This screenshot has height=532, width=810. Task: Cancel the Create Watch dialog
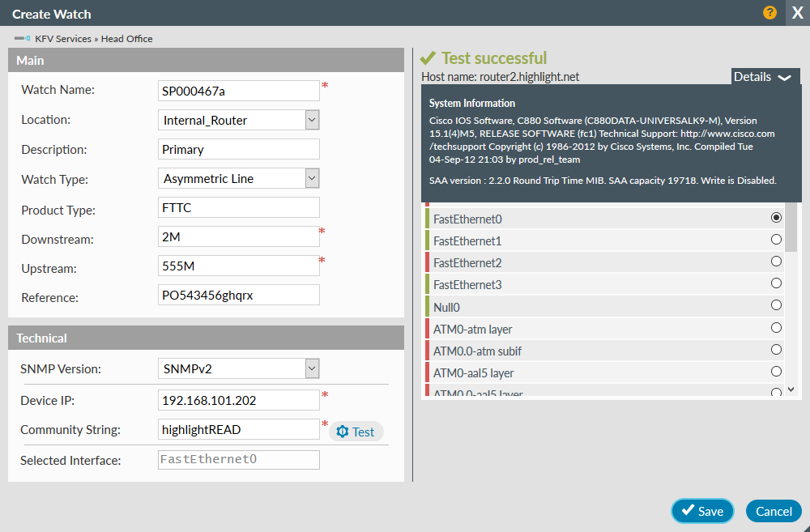[x=774, y=511]
